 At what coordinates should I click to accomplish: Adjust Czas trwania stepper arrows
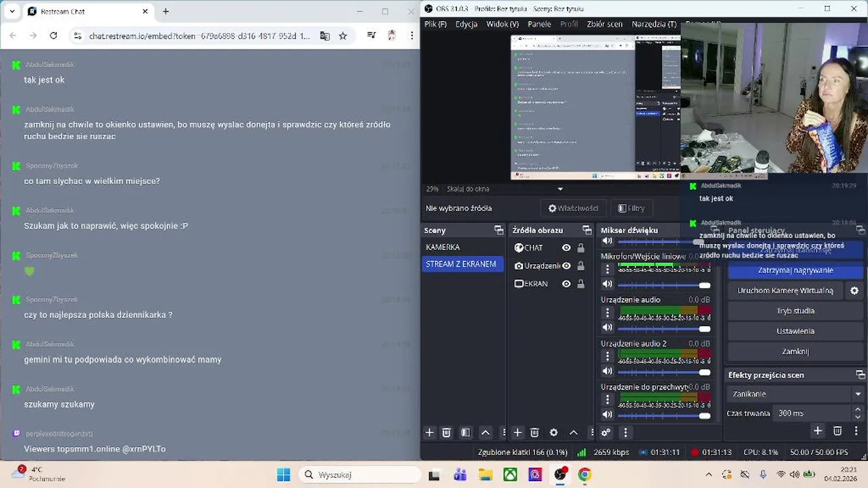coord(858,413)
